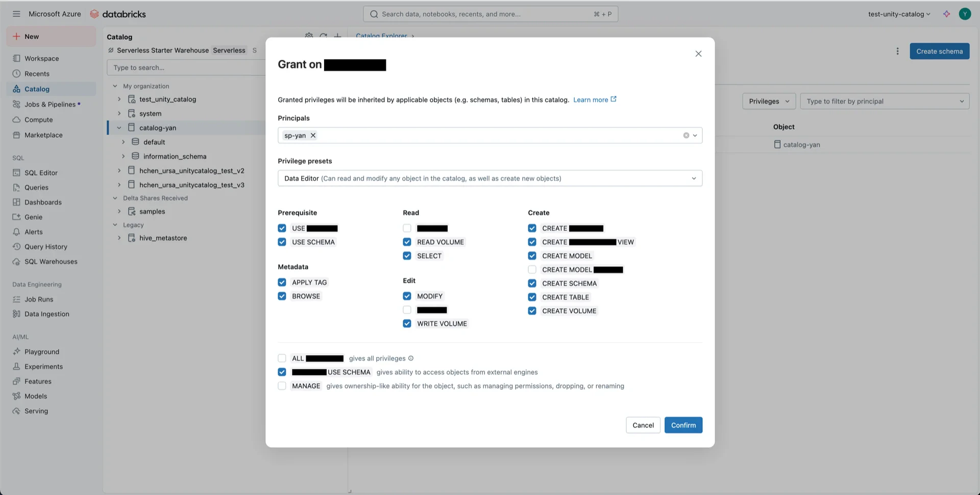Click the Cancel button
980x495 pixels.
643,425
